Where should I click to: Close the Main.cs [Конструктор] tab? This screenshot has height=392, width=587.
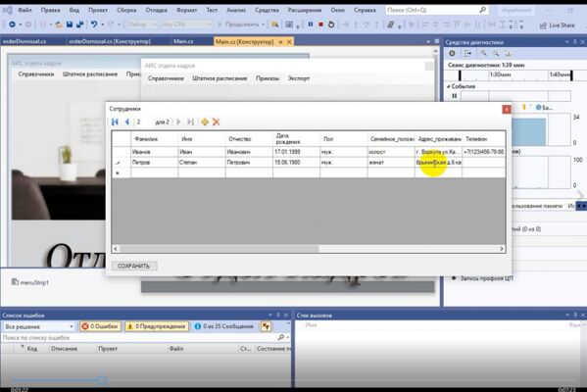(289, 42)
